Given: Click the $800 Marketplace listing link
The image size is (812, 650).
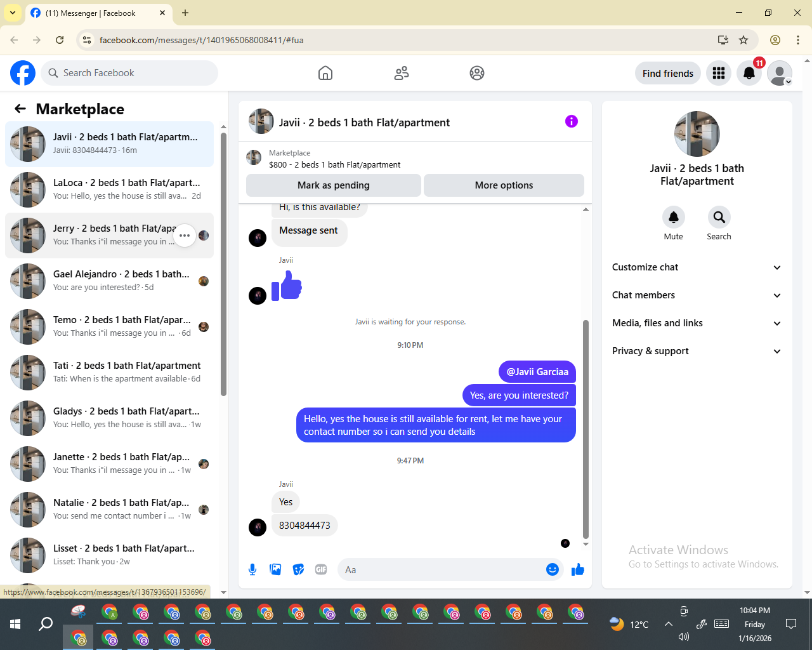Looking at the screenshot, I should (334, 164).
